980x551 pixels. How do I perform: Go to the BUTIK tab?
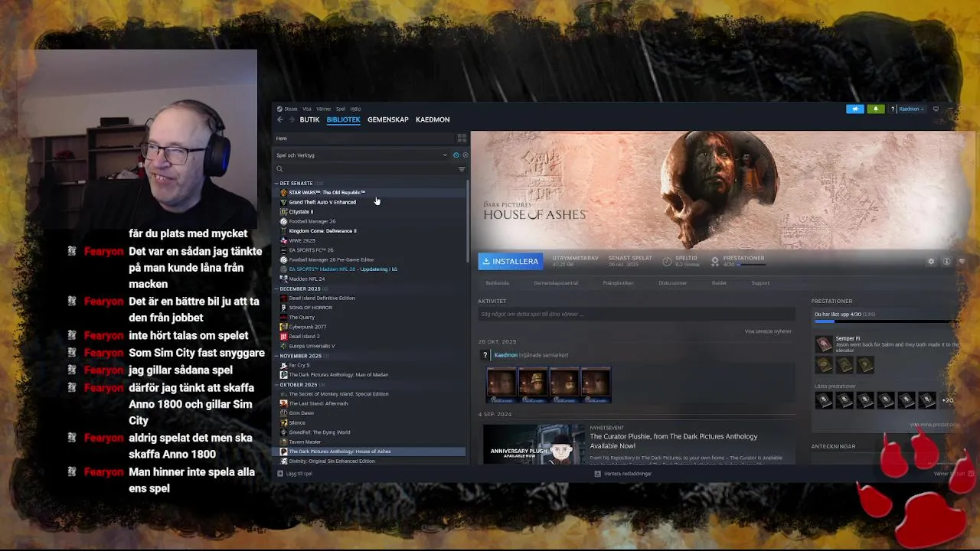coord(309,119)
